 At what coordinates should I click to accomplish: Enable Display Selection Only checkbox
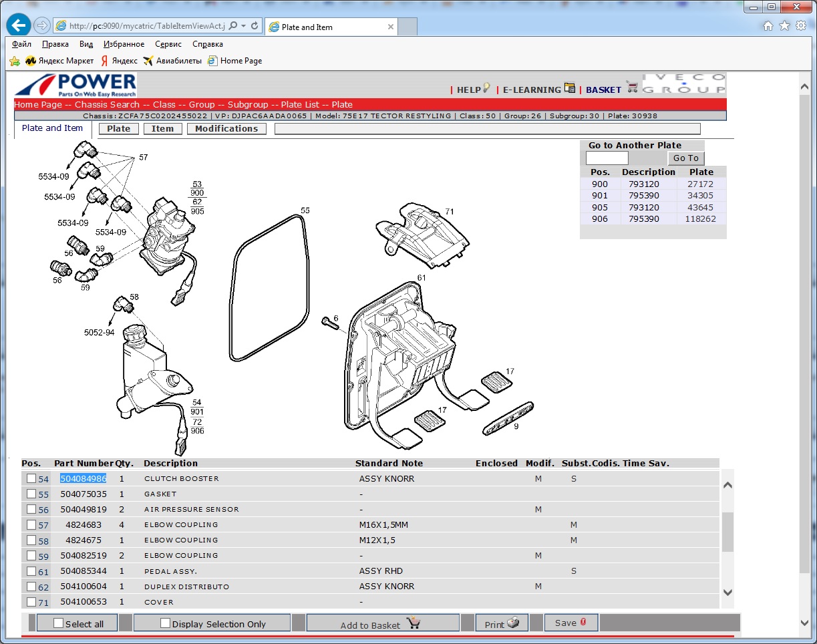click(x=166, y=623)
